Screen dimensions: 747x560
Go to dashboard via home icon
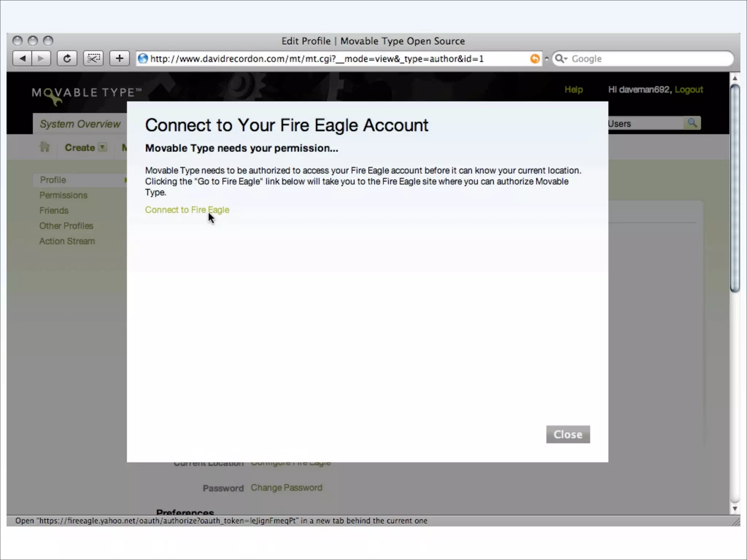[x=45, y=147]
